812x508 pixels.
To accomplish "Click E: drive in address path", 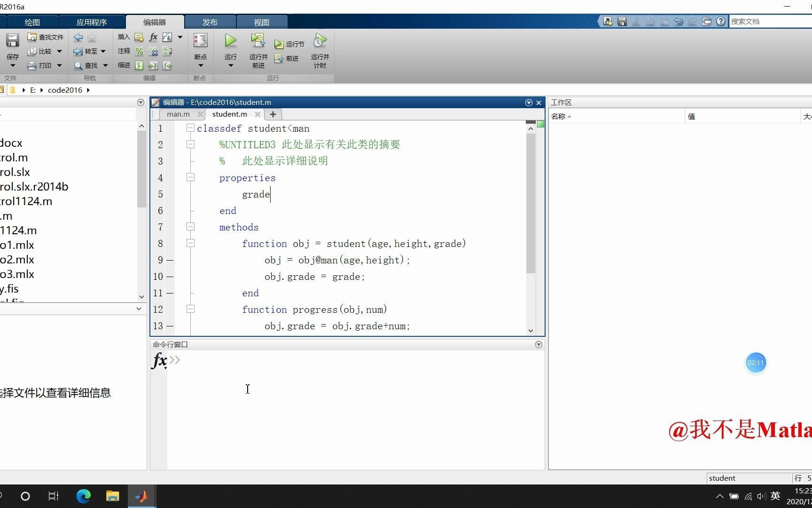I will 33,90.
